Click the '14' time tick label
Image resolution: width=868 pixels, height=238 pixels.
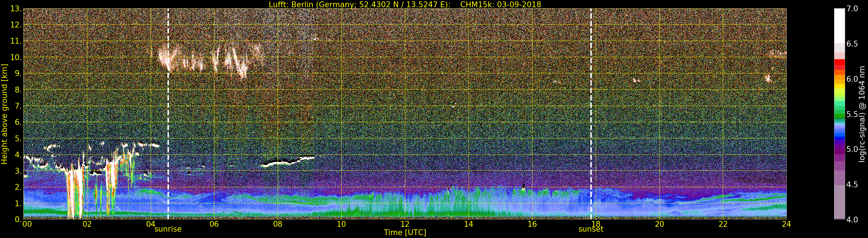pos(468,224)
